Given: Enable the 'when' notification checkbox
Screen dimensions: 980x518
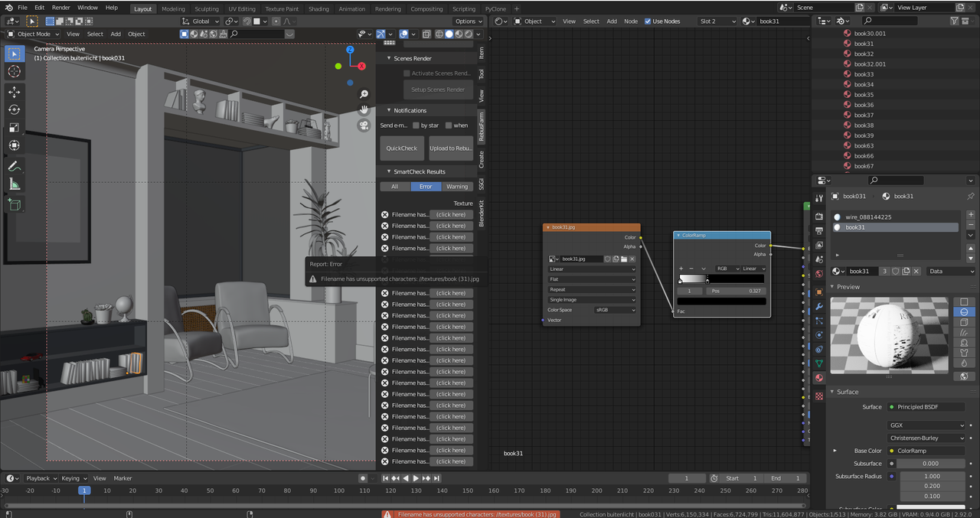Looking at the screenshot, I should tap(449, 125).
